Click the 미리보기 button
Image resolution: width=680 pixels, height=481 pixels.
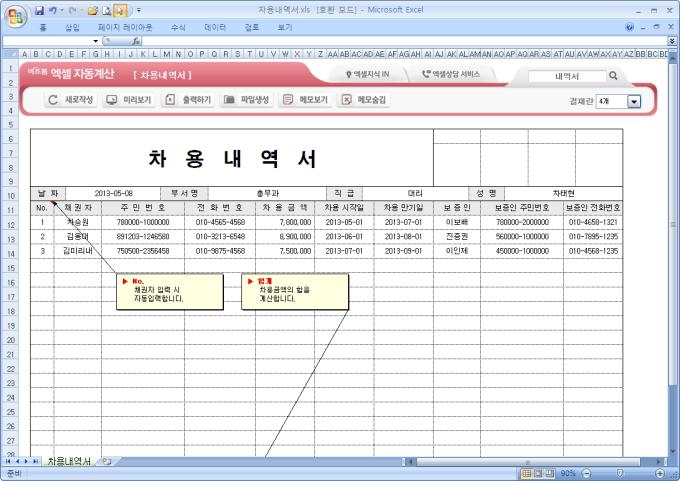point(129,100)
